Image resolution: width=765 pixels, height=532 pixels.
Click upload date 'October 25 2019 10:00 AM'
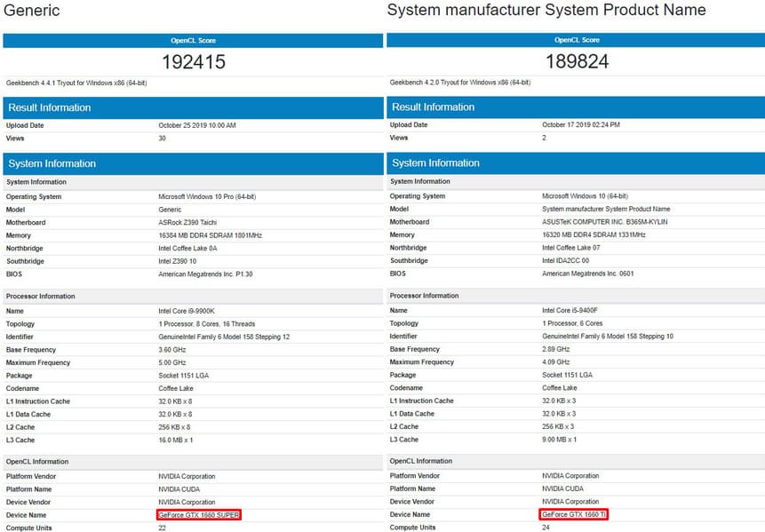click(x=197, y=125)
